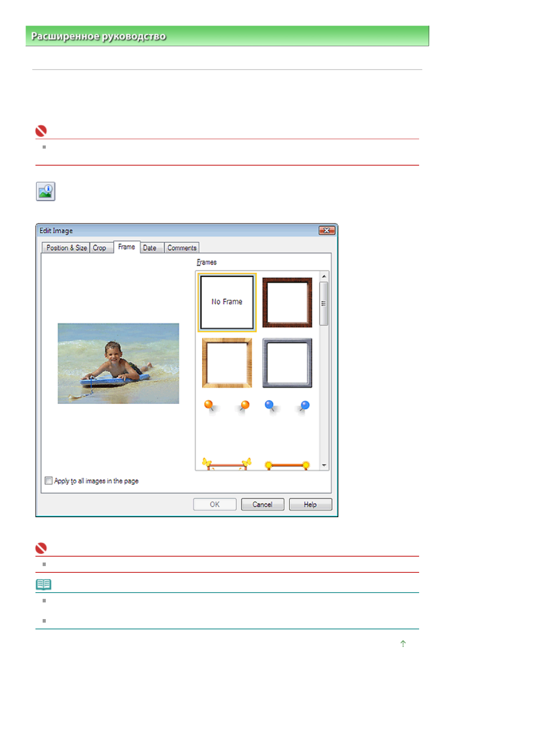Open the Crop tab
This screenshot has width=534, height=756.
[100, 248]
